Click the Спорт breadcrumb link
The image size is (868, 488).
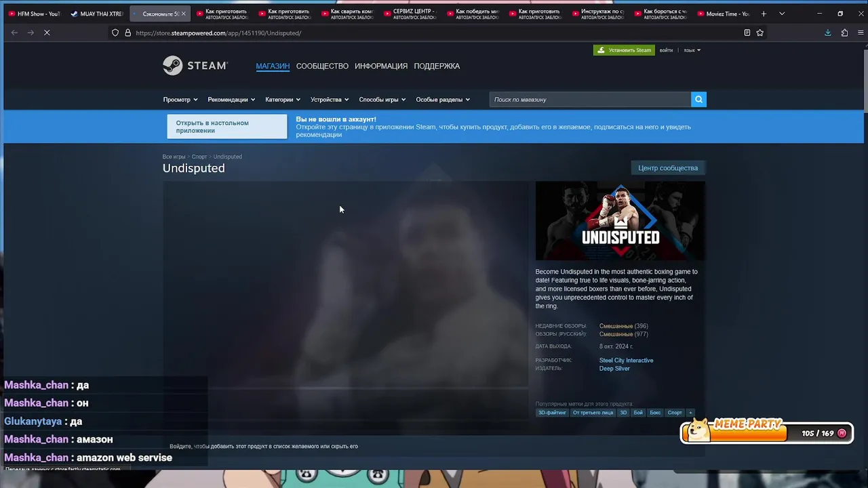(x=199, y=157)
